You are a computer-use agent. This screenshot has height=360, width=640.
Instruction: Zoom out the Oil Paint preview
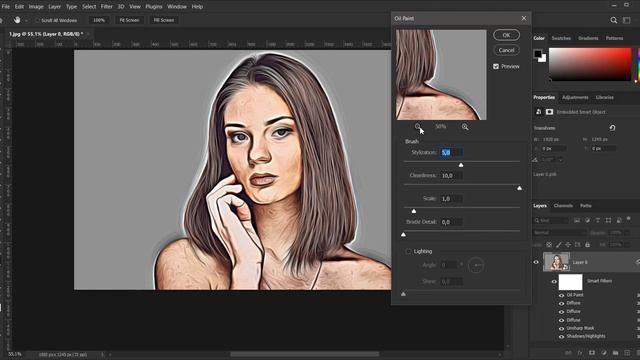(x=418, y=127)
